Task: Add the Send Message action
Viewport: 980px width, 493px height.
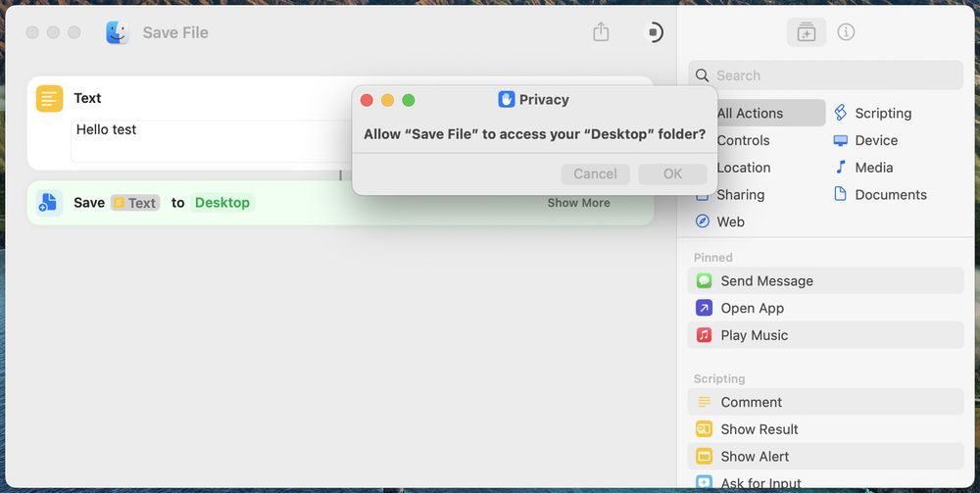Action: pos(825,281)
